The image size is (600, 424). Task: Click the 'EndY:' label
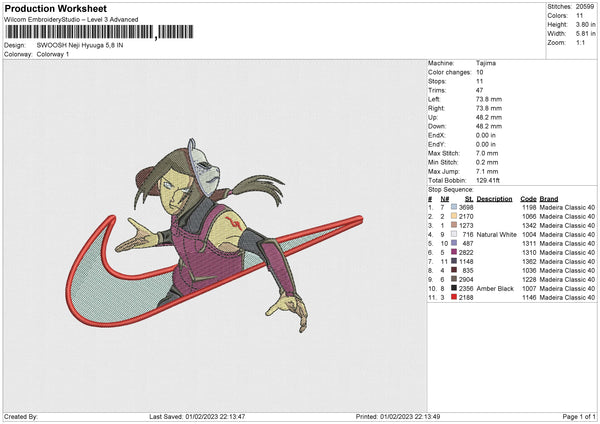[x=437, y=144]
